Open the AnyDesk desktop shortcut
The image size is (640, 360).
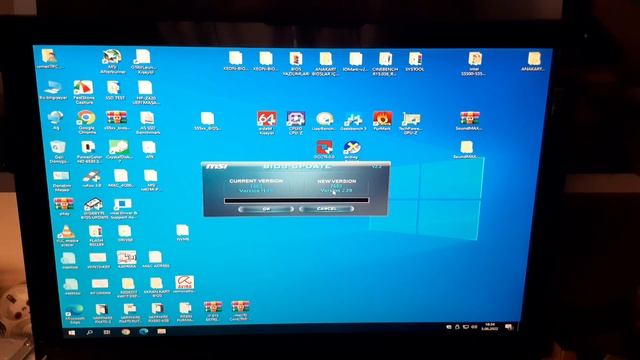351,151
